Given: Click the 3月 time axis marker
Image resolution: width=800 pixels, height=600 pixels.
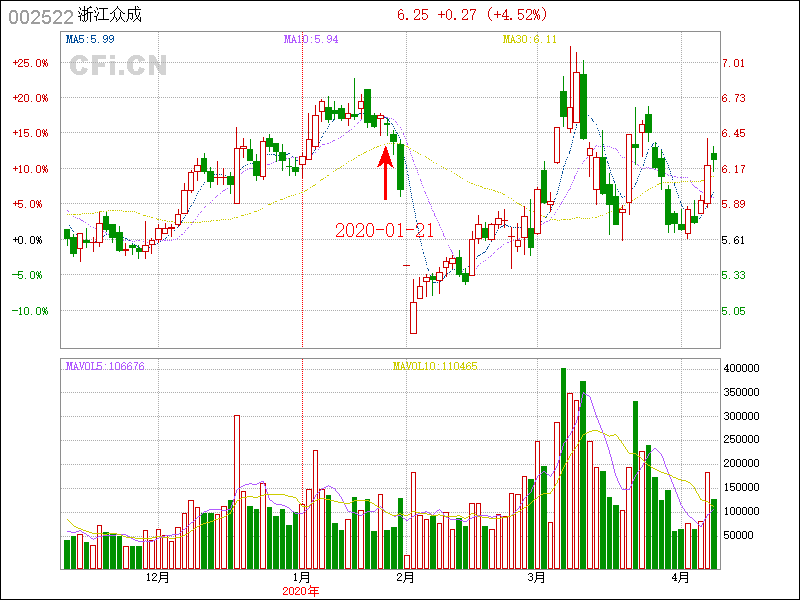Looking at the screenshot, I should click(537, 578).
